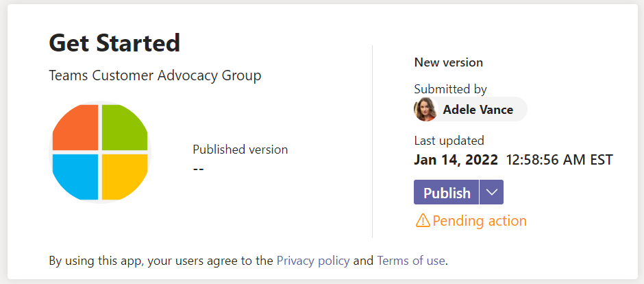
Task: Click the New version heading
Action: [449, 62]
